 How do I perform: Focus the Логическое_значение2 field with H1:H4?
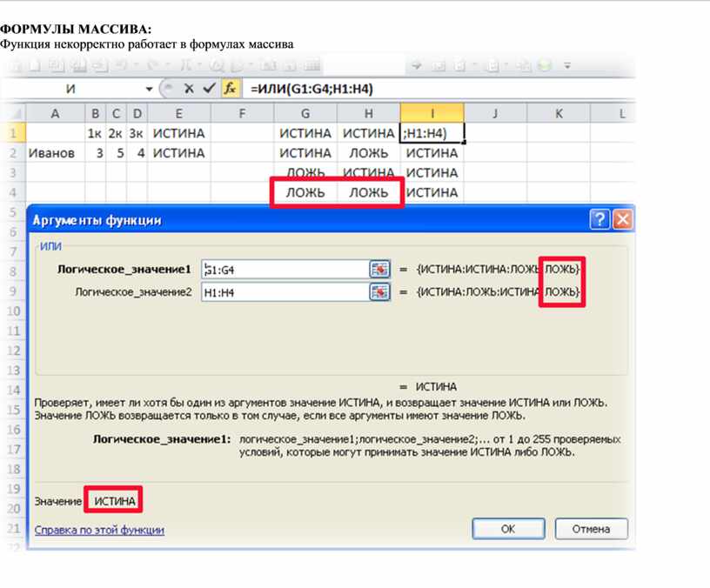(285, 292)
